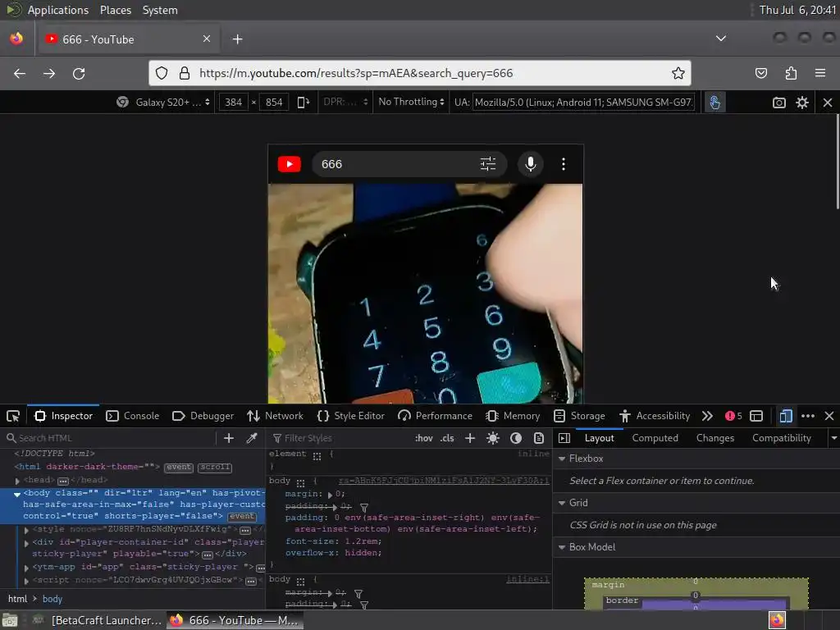
Task: Take a screenshot of the viewport
Action: point(779,103)
